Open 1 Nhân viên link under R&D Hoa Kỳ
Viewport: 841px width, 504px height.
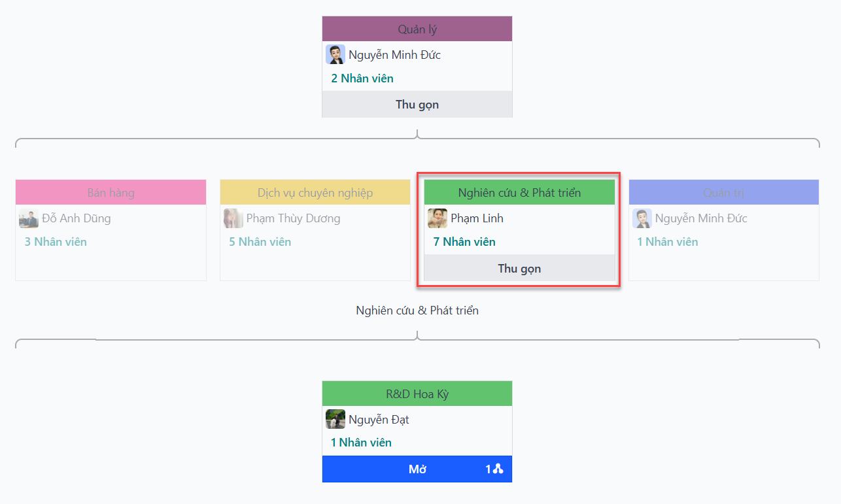coord(361,443)
